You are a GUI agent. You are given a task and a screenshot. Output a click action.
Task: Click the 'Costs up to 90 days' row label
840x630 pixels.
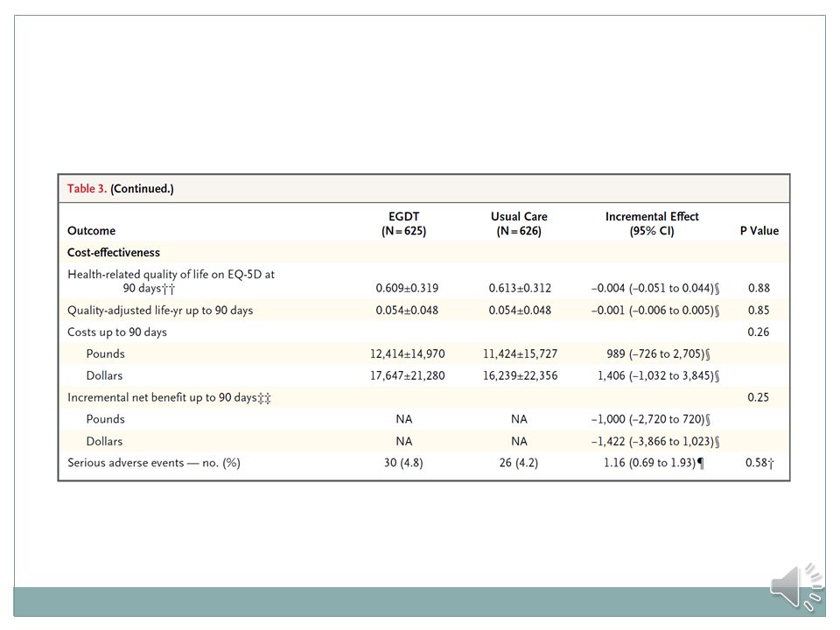point(116,332)
